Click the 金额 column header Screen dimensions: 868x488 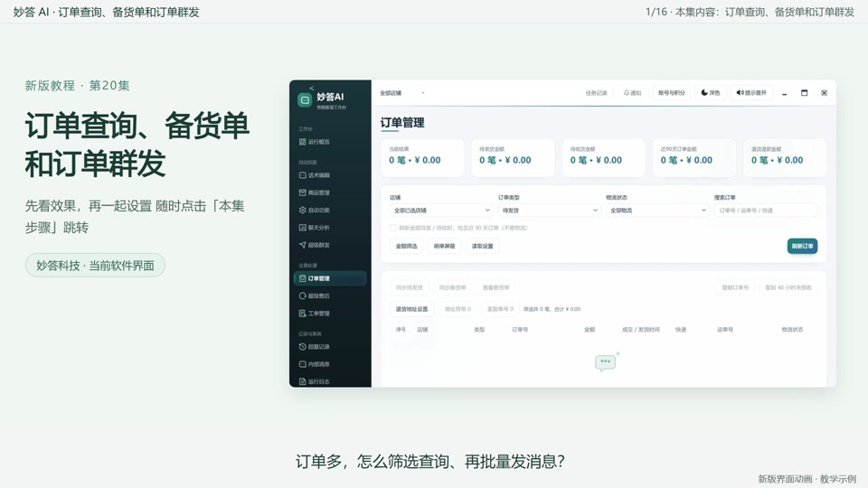(590, 330)
